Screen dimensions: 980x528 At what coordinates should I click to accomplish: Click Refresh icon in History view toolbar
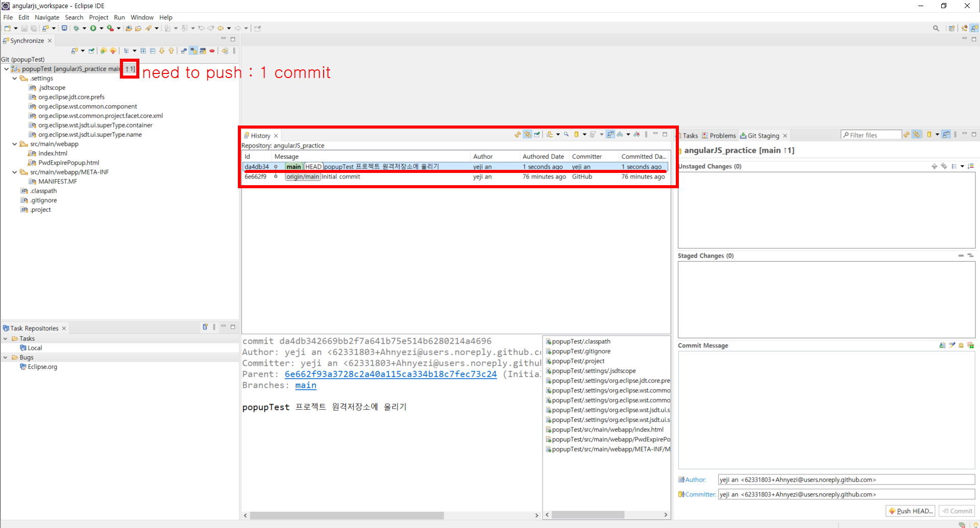(518, 135)
